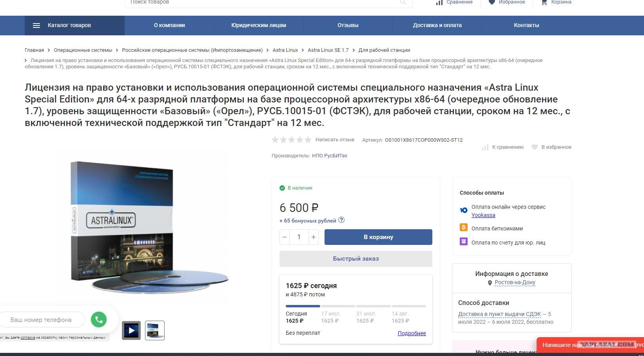Click the comparison bars icon in header
The width and height of the screenshot is (644, 356).
point(439,2)
